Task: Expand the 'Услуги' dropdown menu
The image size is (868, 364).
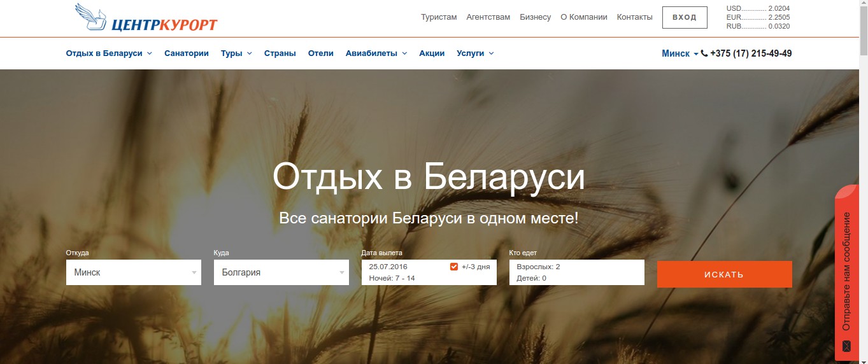Action: pyautogui.click(x=475, y=53)
